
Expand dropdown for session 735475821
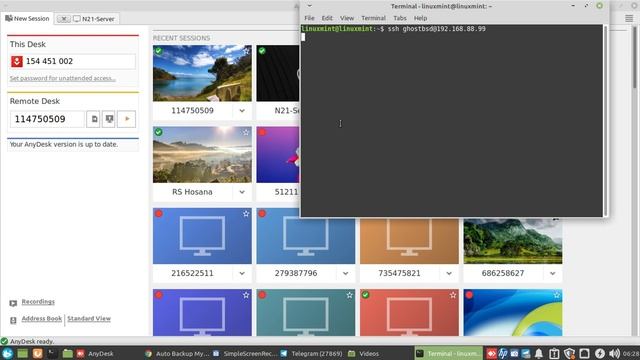(449, 273)
